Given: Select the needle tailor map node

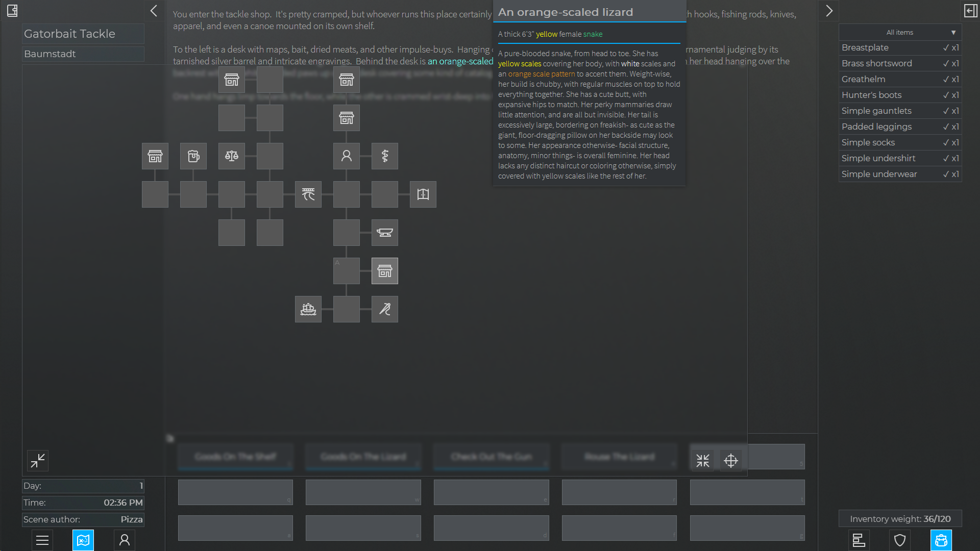Looking at the screenshot, I should pyautogui.click(x=385, y=309).
